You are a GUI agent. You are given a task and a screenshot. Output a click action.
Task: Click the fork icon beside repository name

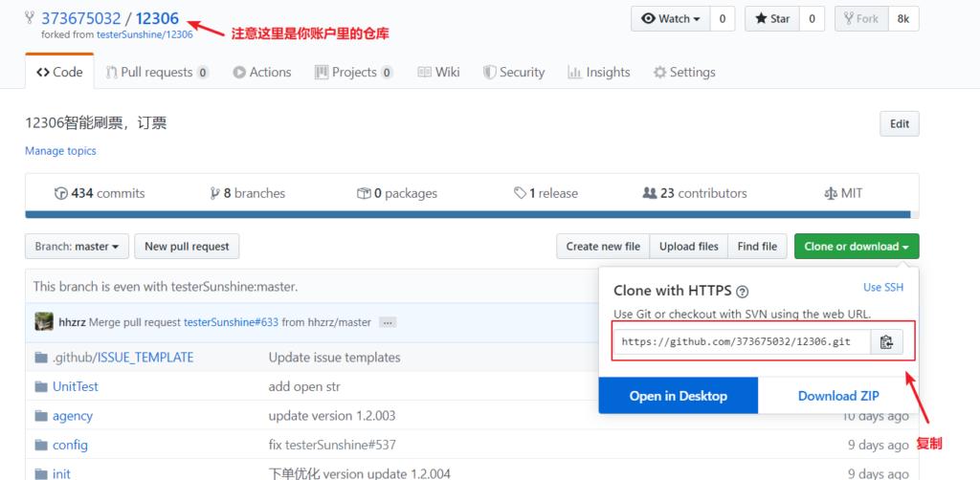click(30, 18)
